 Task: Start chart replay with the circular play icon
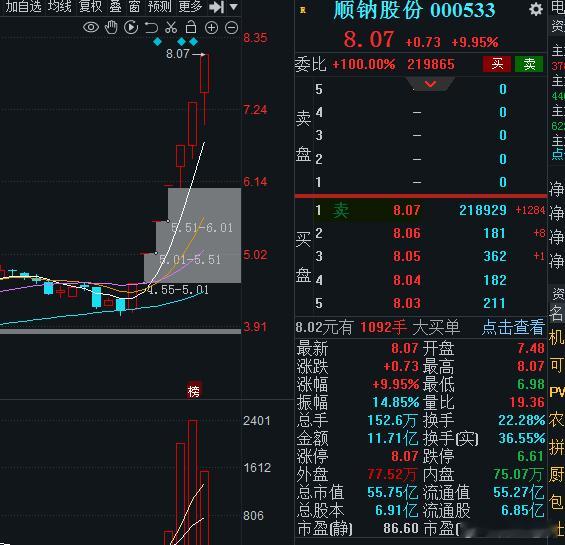(x=131, y=27)
